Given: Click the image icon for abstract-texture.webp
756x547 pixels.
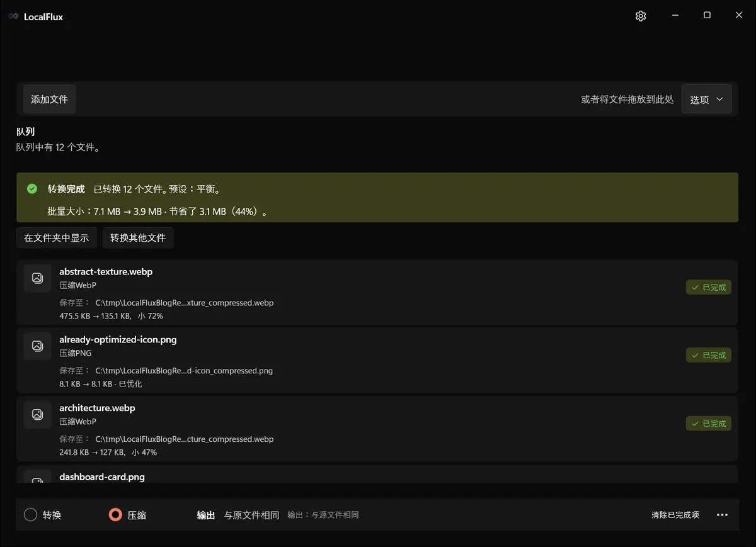Looking at the screenshot, I should click(x=37, y=278).
